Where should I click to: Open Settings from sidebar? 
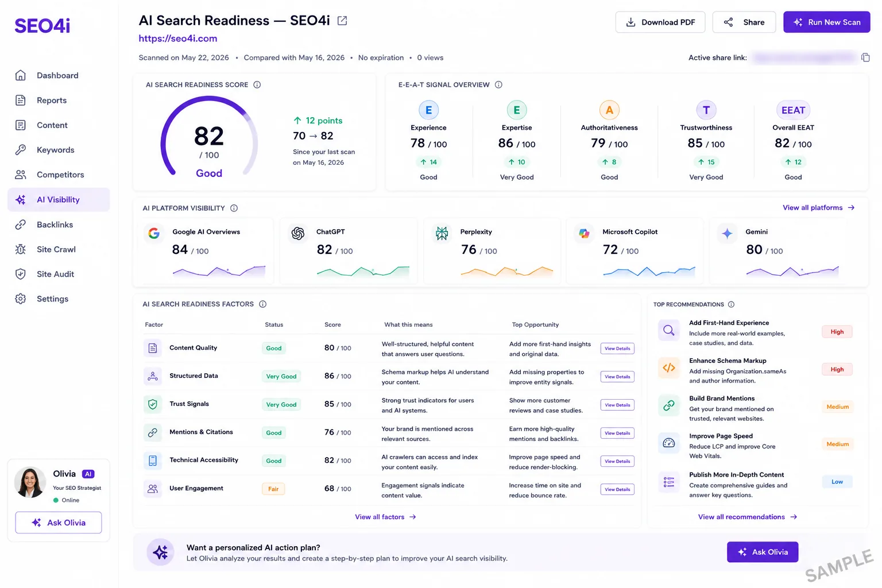point(59,299)
